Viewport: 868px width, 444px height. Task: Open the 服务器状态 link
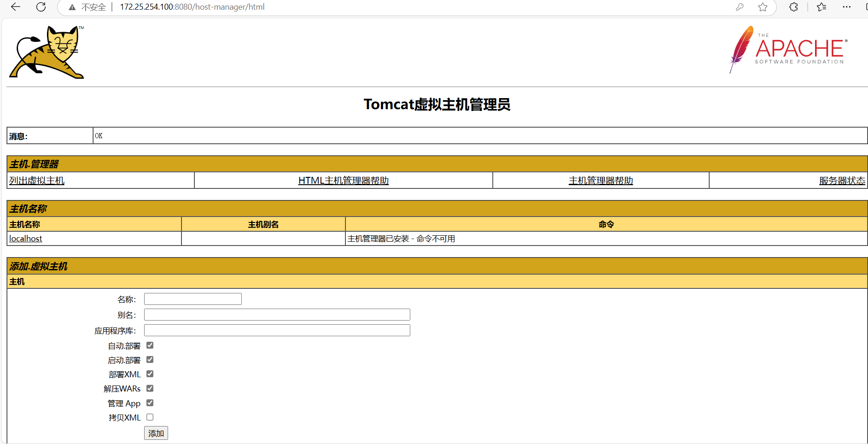842,181
